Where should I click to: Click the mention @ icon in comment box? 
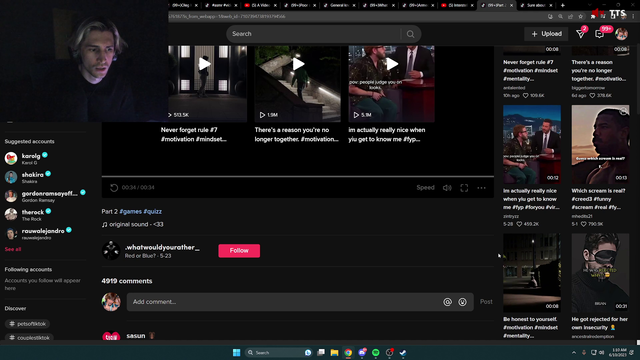point(447,302)
